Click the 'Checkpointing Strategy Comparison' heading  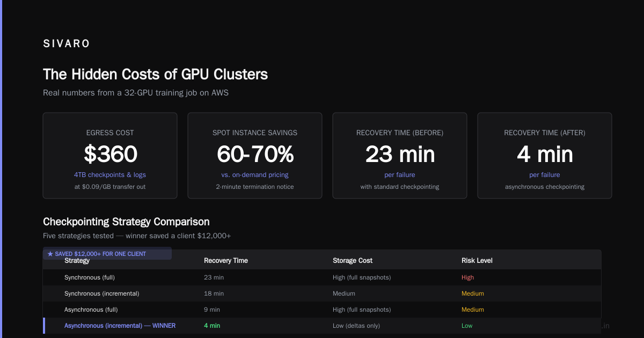[126, 222]
